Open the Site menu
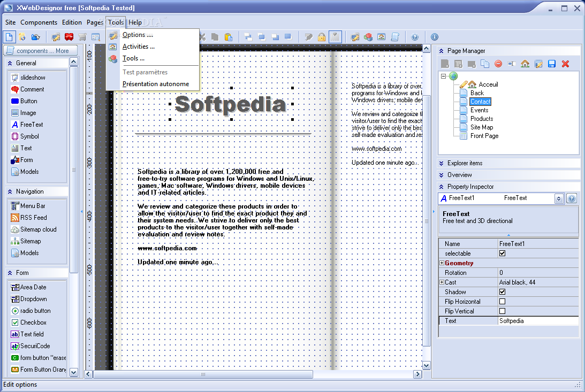 11,22
